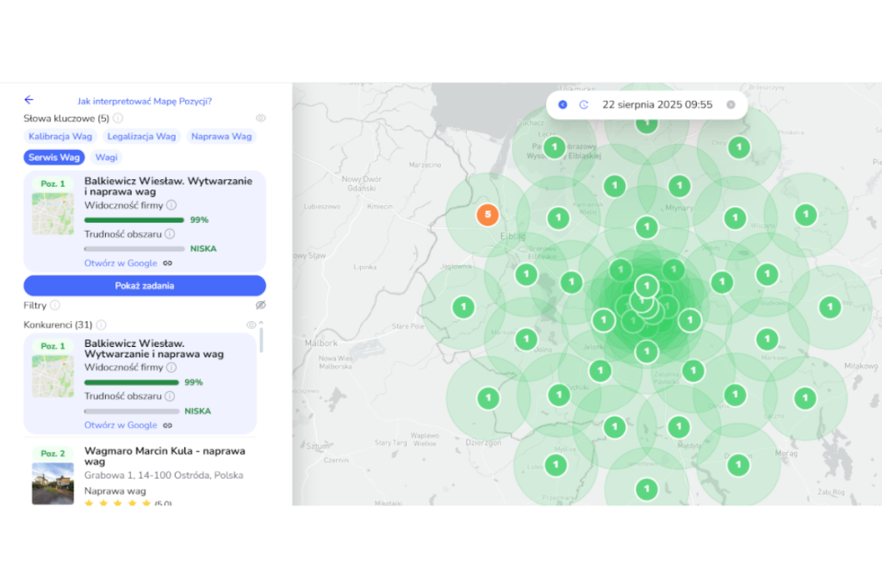This screenshot has width=882, height=588.
Task: Click the Malbork label on map
Action: coord(321,343)
